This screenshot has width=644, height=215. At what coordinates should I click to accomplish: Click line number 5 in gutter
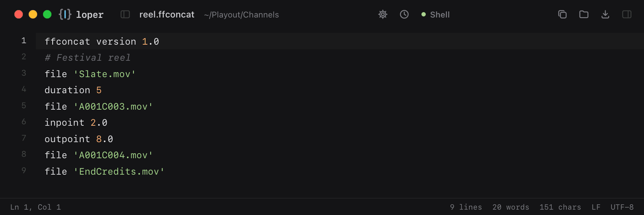tap(24, 105)
